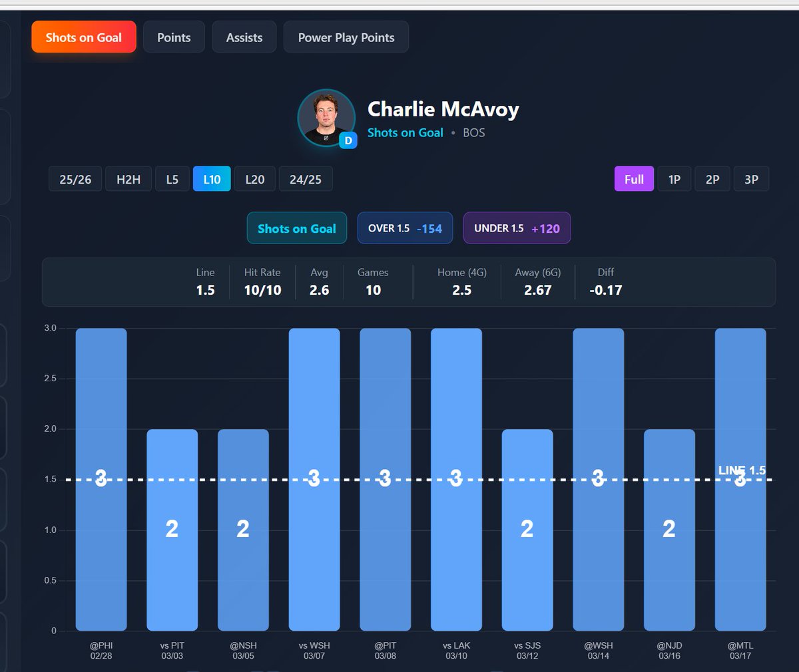This screenshot has height=672, width=799.
Task: Click the OVER 1.5 -154 odds button
Action: point(405,228)
